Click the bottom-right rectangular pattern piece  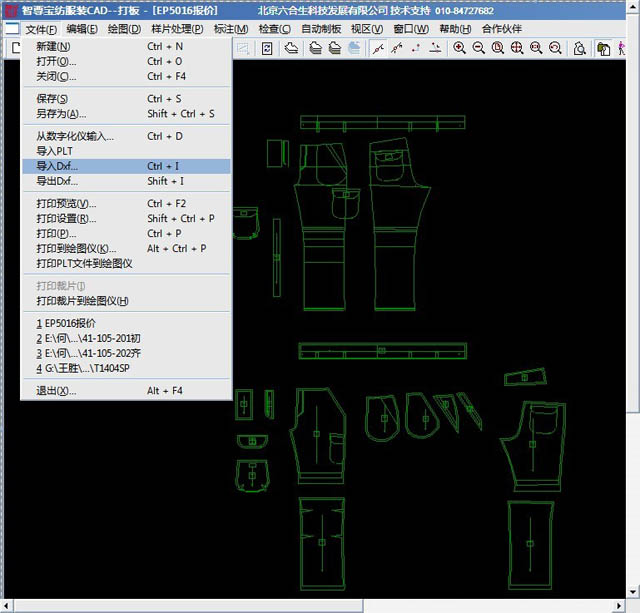pos(530,545)
